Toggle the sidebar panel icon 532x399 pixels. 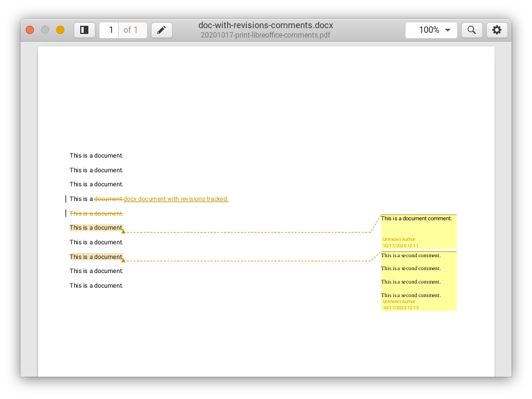tap(84, 30)
